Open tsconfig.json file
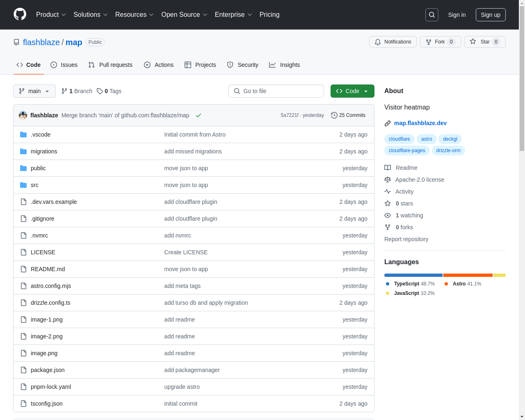 point(47,404)
